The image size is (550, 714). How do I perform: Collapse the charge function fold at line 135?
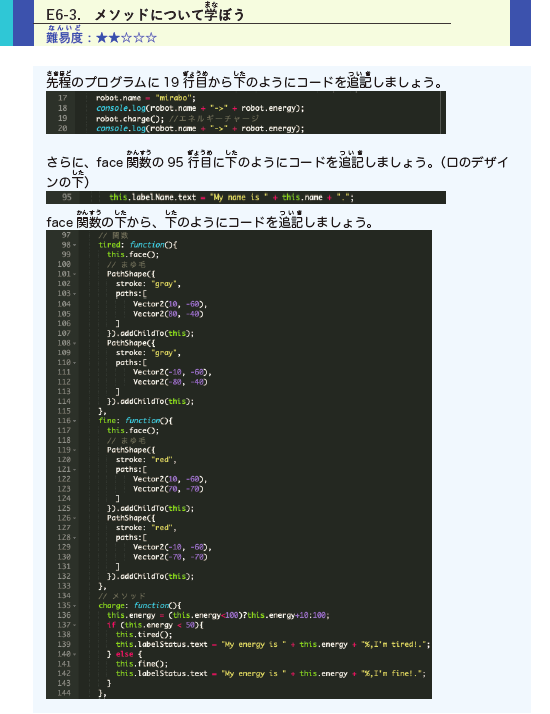coord(75,606)
